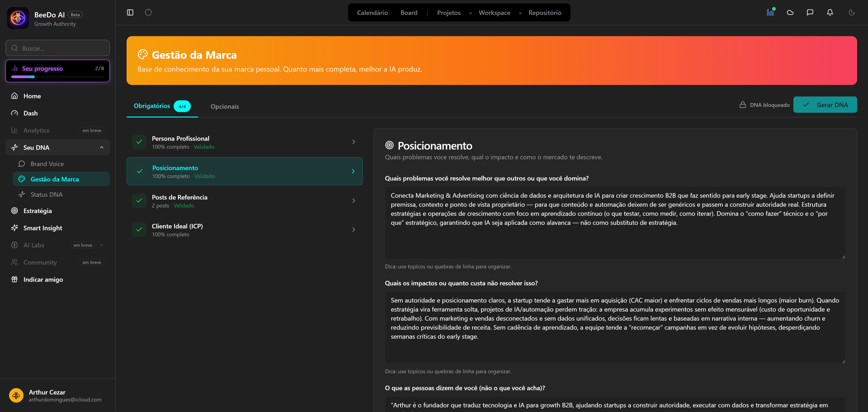
Task: Collapse the Seu DNA menu chevron
Action: click(x=102, y=147)
